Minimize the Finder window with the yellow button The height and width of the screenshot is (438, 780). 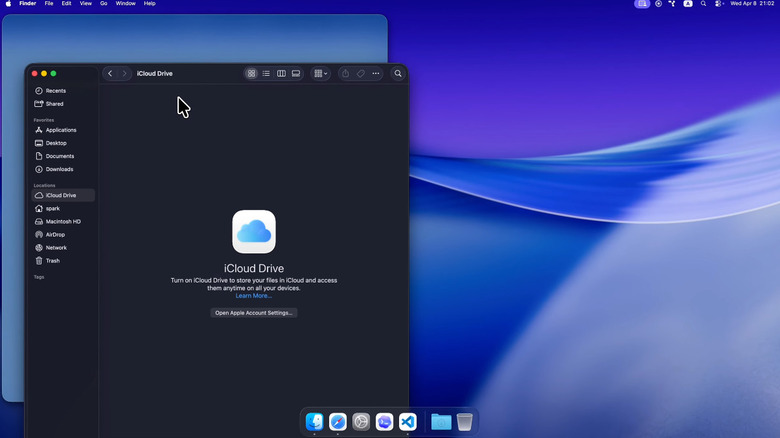tap(44, 74)
